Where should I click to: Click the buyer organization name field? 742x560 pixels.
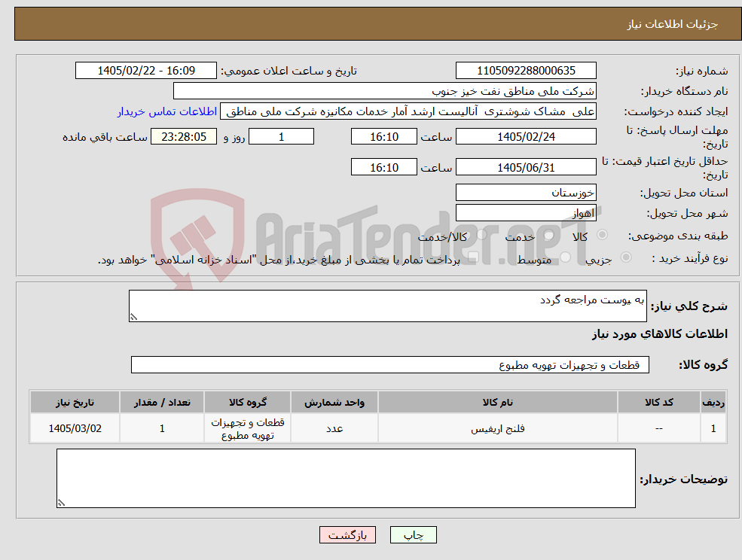[x=385, y=91]
